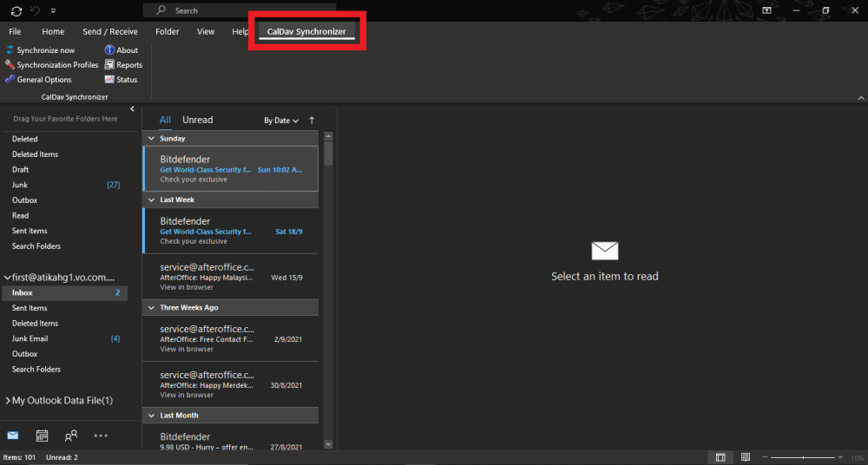Click the Synchronize now icon
868x465 pixels.
pos(10,50)
